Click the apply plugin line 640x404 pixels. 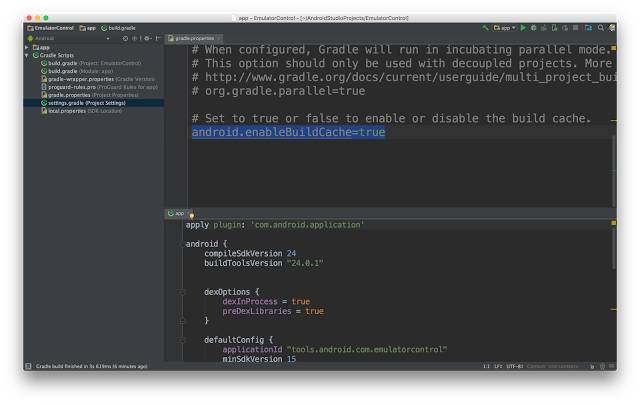tap(275, 225)
